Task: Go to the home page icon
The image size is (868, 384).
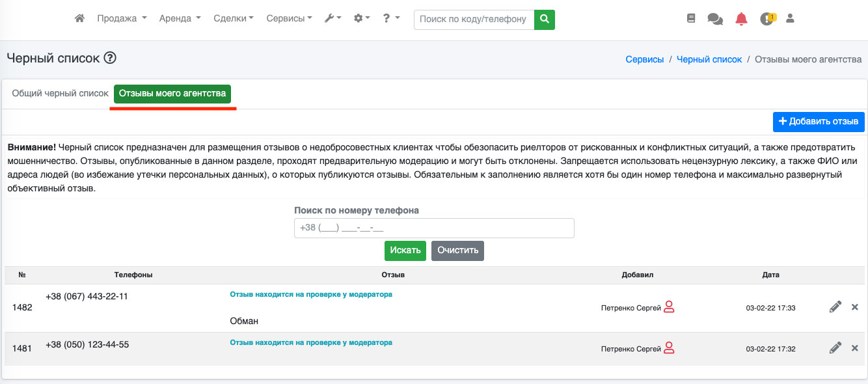Action: click(x=80, y=19)
